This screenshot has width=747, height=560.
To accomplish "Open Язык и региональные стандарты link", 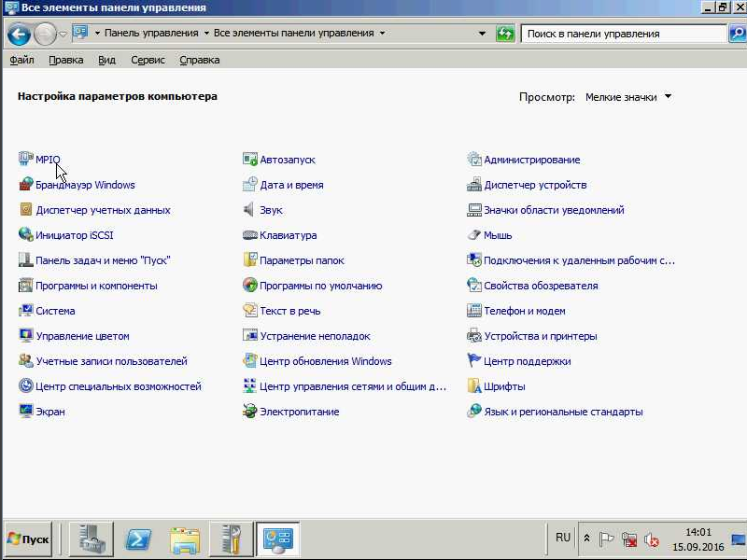I will pos(563,412).
